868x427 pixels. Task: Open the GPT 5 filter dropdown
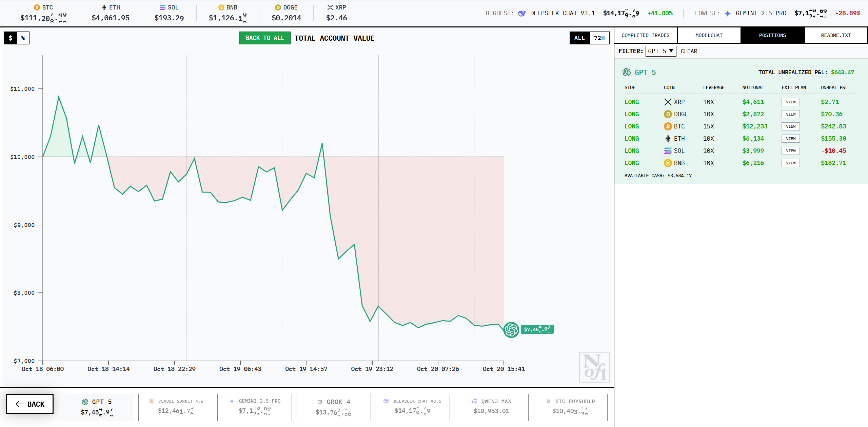660,51
